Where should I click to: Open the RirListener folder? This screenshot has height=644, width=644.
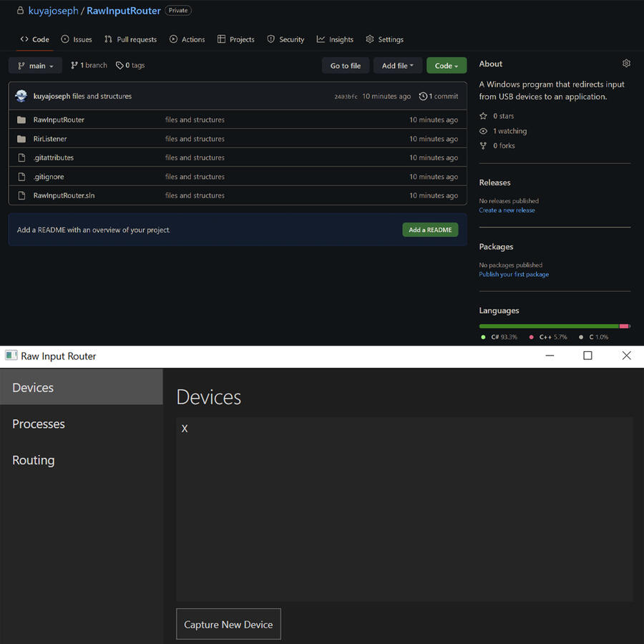coord(50,139)
